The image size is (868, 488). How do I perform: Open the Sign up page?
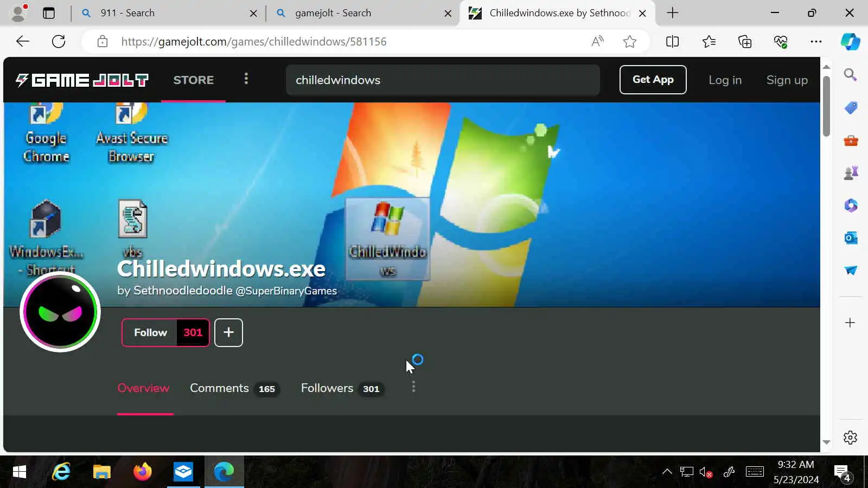click(787, 80)
